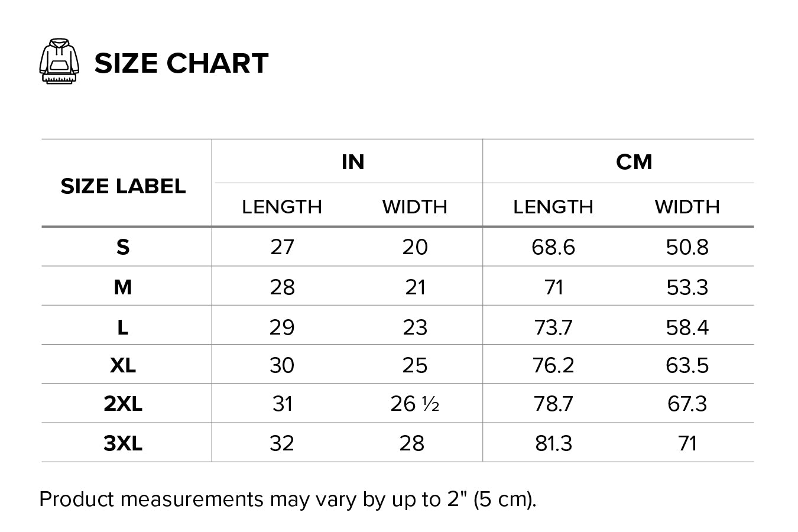Select the XL size row label
The height and width of the screenshot is (532, 798).
coord(123,365)
